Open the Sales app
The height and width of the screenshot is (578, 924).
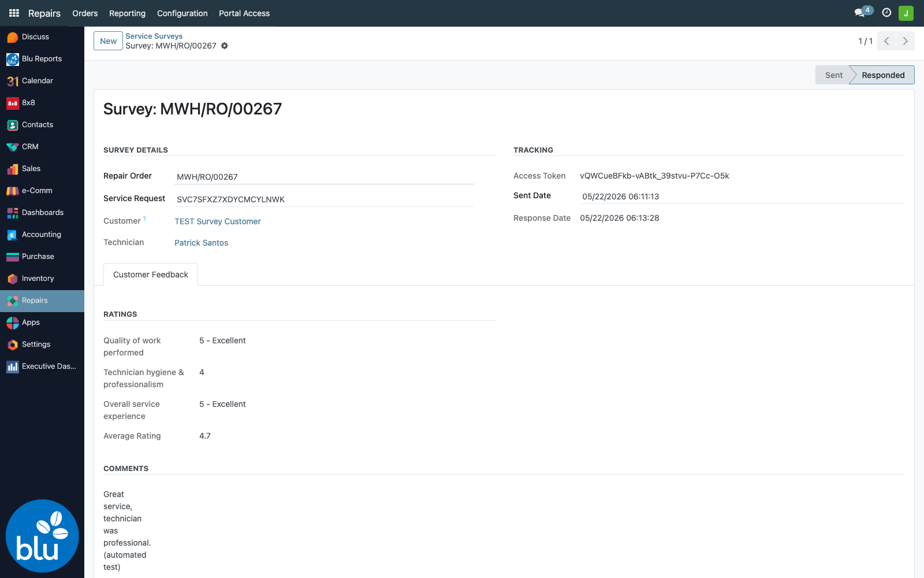coord(42,169)
